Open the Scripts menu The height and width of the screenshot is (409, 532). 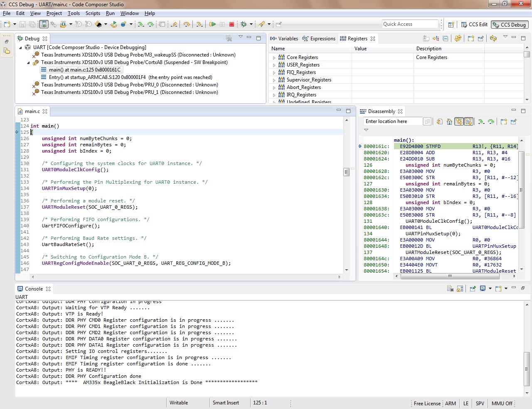click(x=93, y=13)
